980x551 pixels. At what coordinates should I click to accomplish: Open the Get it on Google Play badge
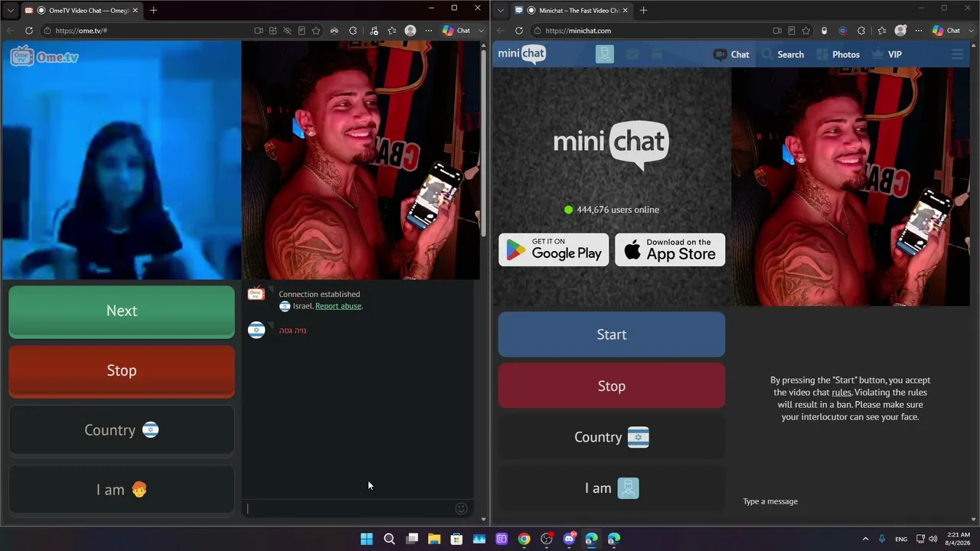(554, 249)
